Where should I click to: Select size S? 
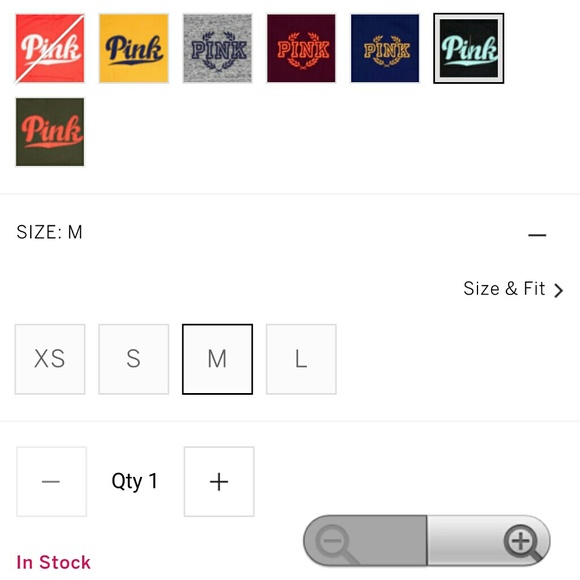134,359
